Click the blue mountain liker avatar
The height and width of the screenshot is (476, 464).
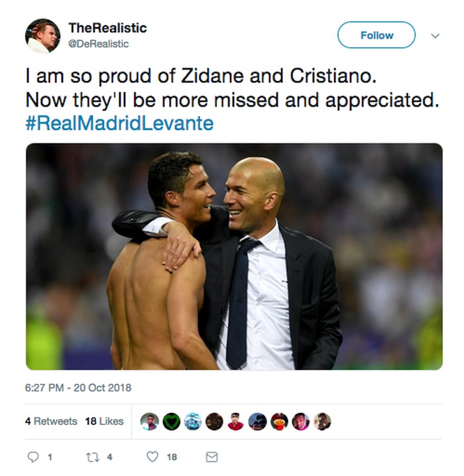193,422
